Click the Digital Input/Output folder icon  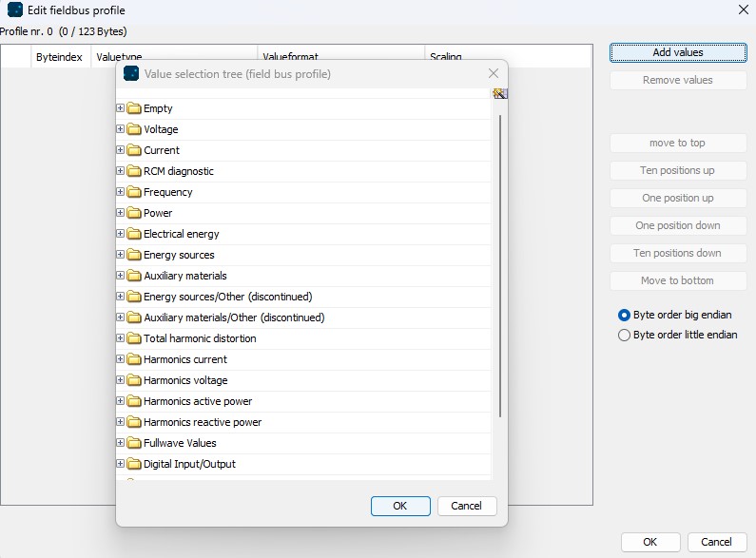pyautogui.click(x=134, y=464)
